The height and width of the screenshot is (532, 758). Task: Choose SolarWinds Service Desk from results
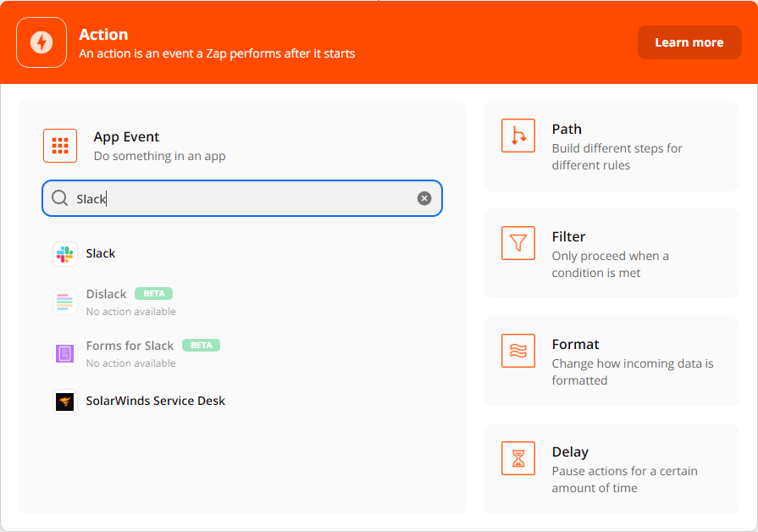156,401
